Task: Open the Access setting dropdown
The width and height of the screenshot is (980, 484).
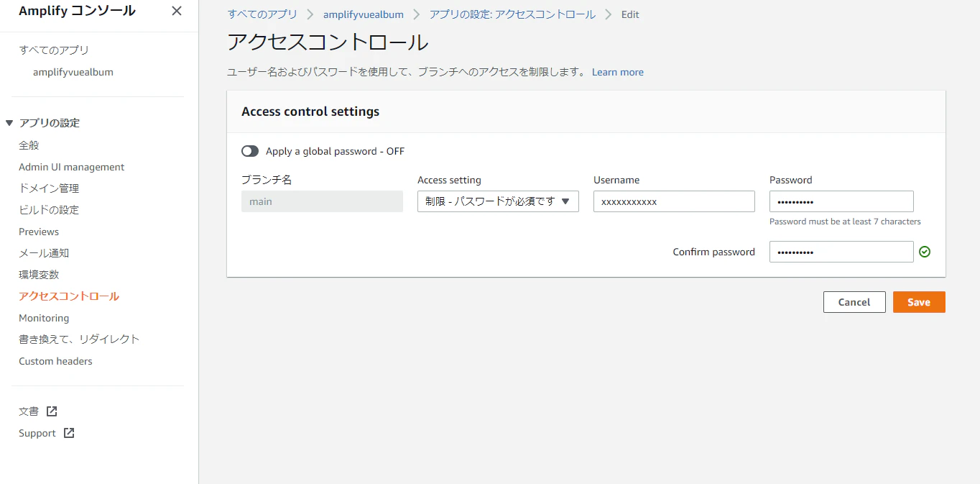Action: pyautogui.click(x=498, y=201)
